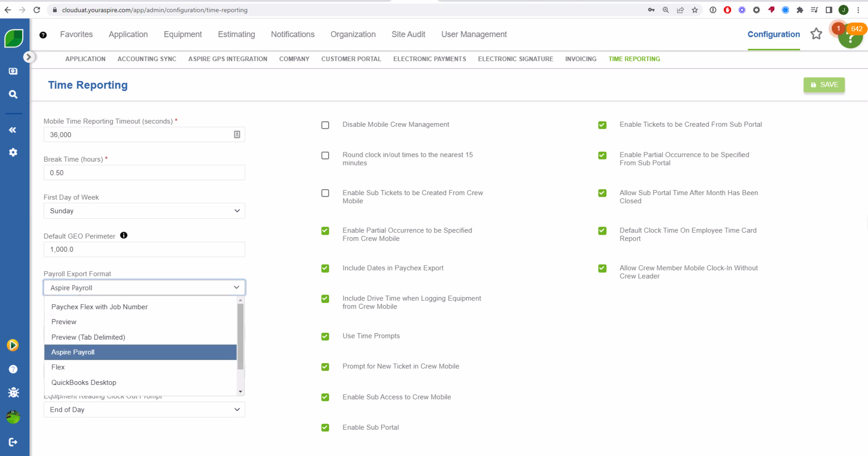Viewport: 868px width, 456px height.
Task: Choose the Preview option
Action: 140,322
